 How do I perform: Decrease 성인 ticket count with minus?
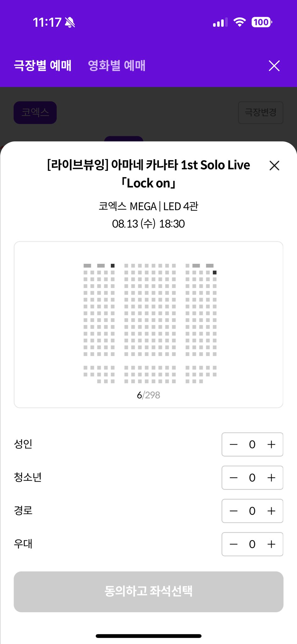point(234,444)
